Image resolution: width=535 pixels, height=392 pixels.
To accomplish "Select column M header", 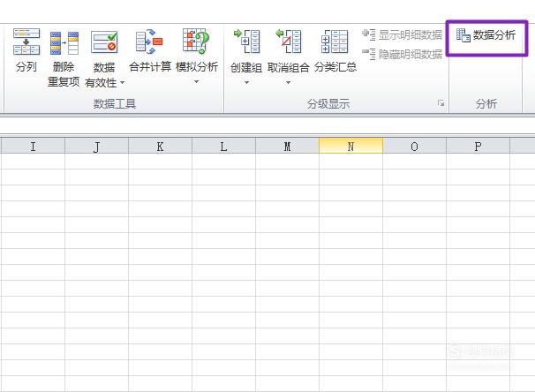I will coord(287,147).
